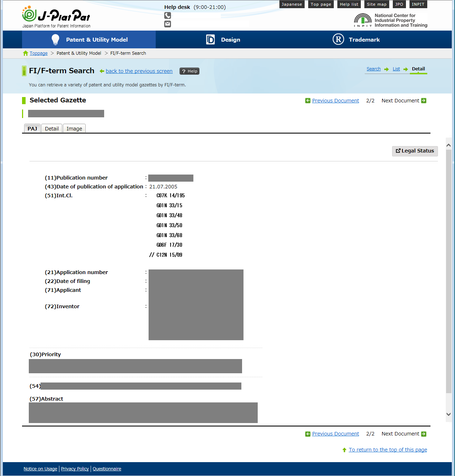
Task: Click the help desk phone icon
Action: [x=167, y=16]
